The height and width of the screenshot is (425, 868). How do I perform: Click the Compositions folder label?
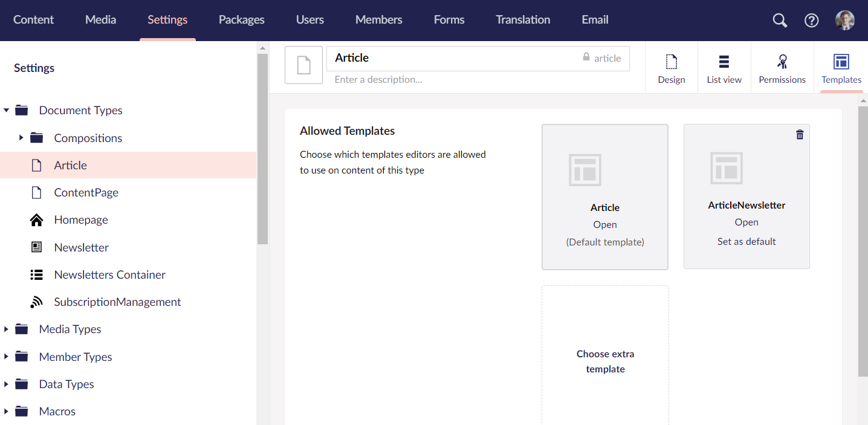[88, 138]
